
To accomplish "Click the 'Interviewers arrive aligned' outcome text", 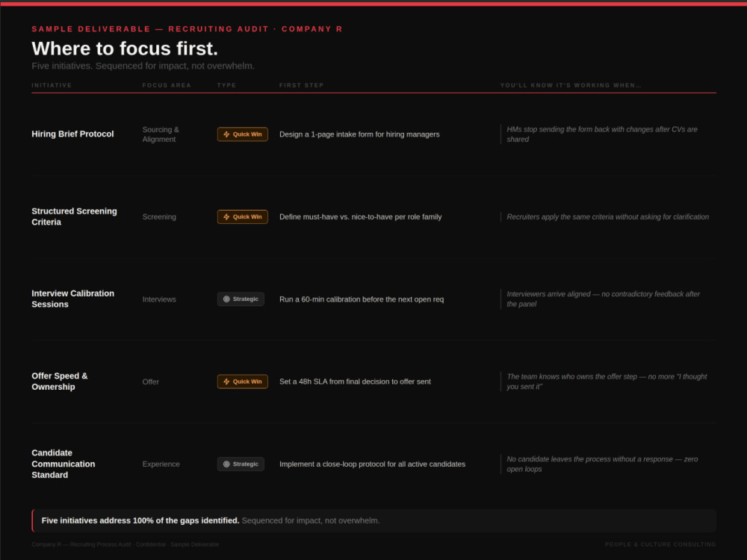I will [x=603, y=299].
